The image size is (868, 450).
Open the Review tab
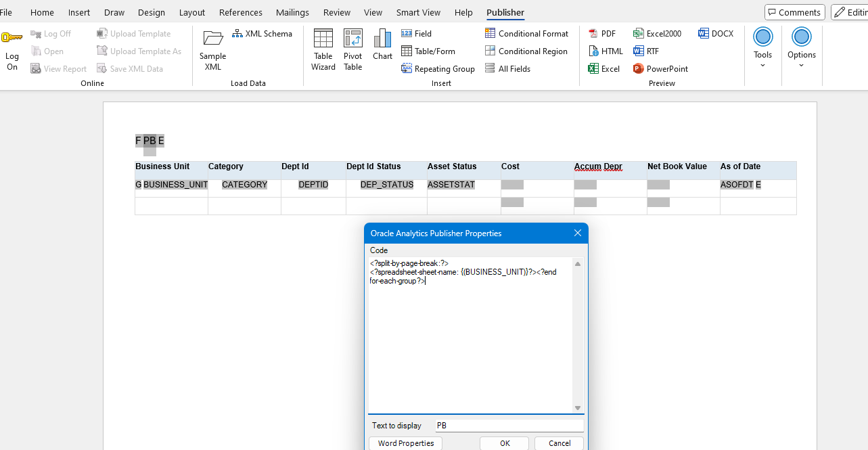click(337, 12)
